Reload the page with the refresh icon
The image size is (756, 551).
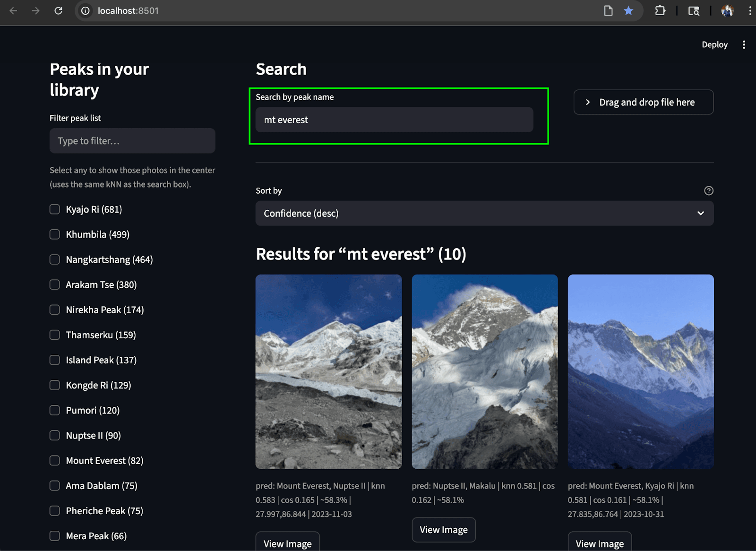coord(59,10)
